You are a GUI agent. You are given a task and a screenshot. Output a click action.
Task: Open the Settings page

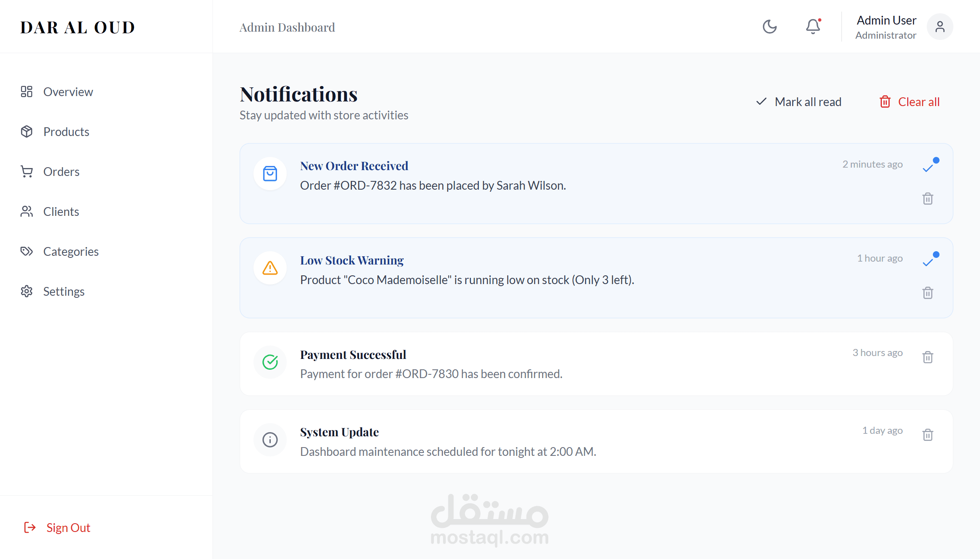pyautogui.click(x=64, y=291)
